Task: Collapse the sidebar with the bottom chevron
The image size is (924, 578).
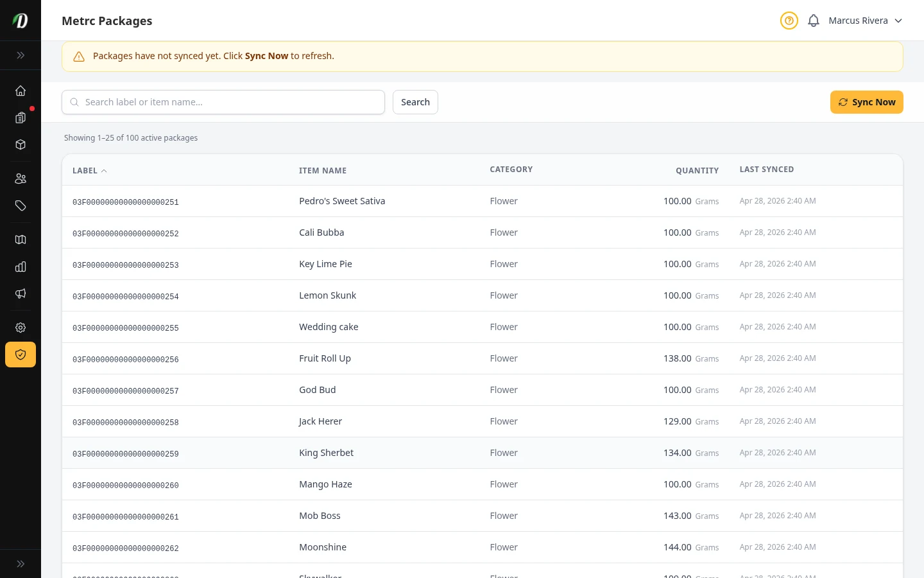Action: [x=21, y=563]
